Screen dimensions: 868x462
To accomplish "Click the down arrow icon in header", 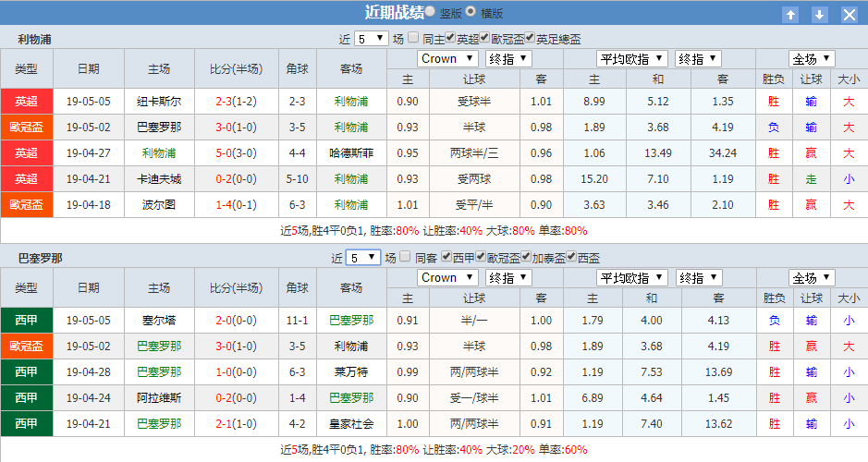I will (820, 14).
